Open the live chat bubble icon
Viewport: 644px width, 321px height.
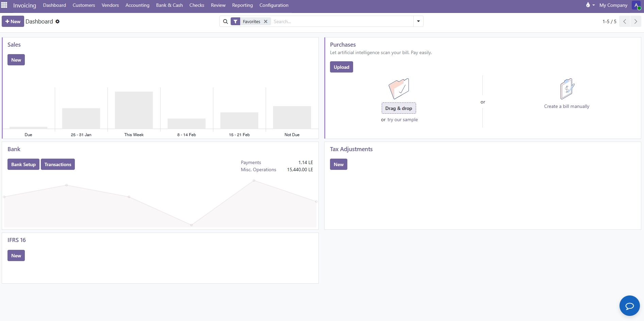629,306
